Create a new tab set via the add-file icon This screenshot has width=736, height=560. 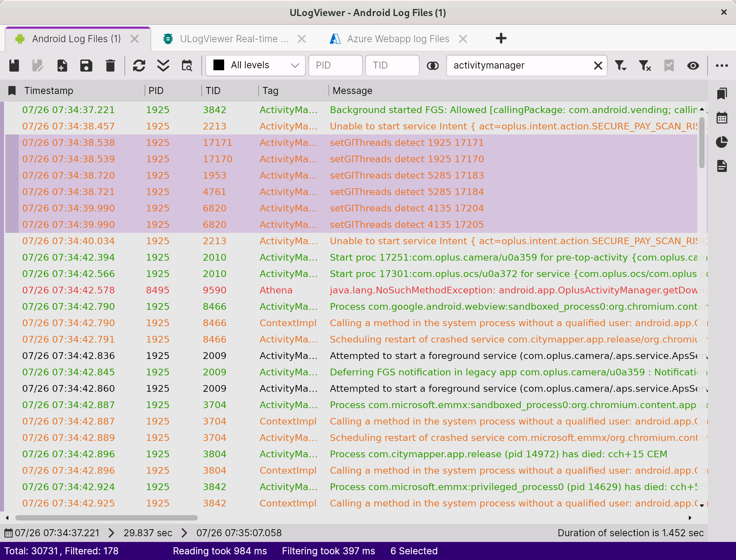coord(62,66)
